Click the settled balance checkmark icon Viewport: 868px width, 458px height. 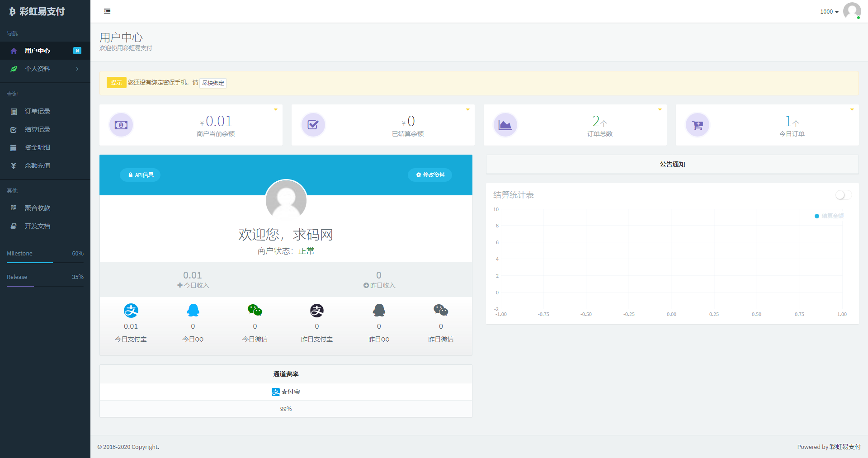click(x=313, y=125)
